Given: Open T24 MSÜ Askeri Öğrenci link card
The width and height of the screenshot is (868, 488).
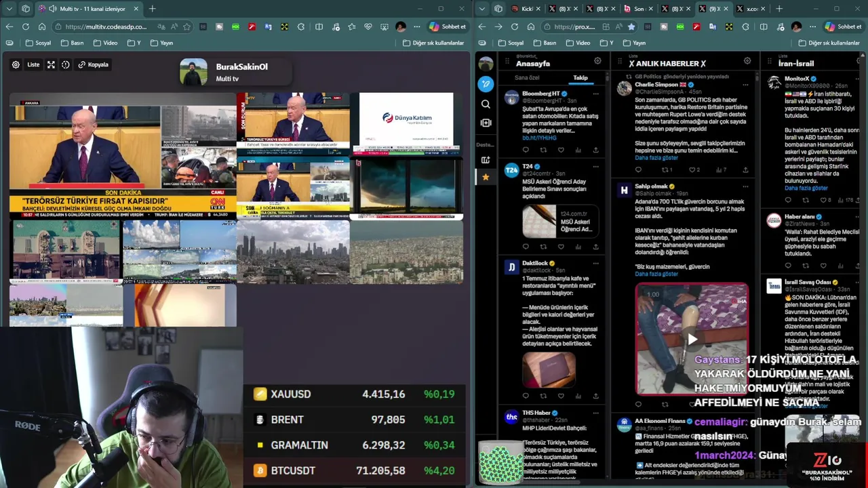Looking at the screenshot, I should (560, 221).
